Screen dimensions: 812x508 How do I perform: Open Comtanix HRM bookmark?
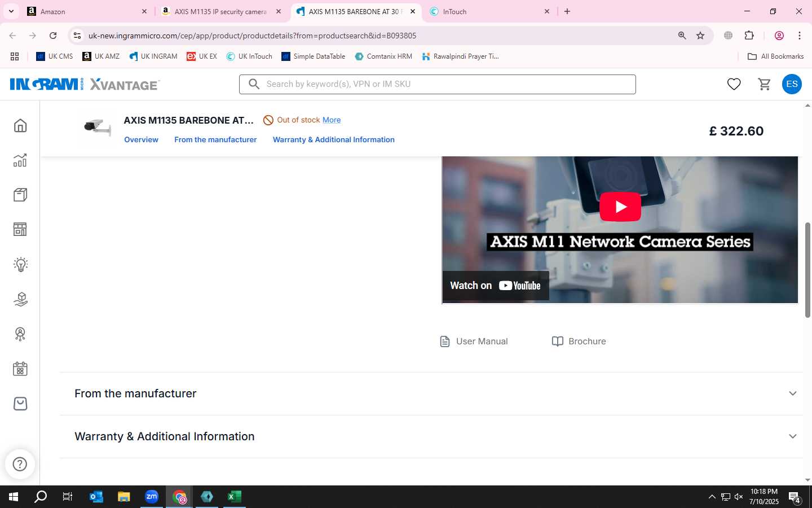coord(383,56)
